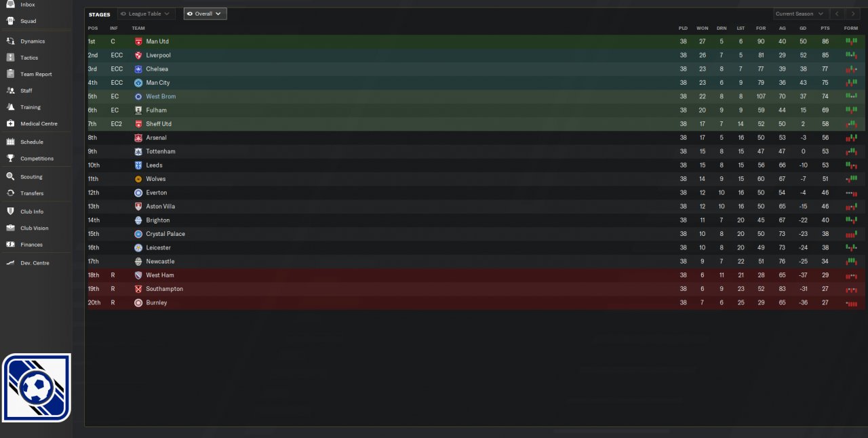
Task: Open the League Table view dropdown
Action: click(x=146, y=14)
